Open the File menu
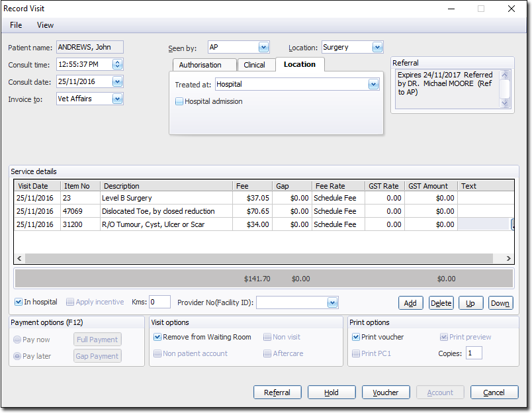 coord(16,25)
